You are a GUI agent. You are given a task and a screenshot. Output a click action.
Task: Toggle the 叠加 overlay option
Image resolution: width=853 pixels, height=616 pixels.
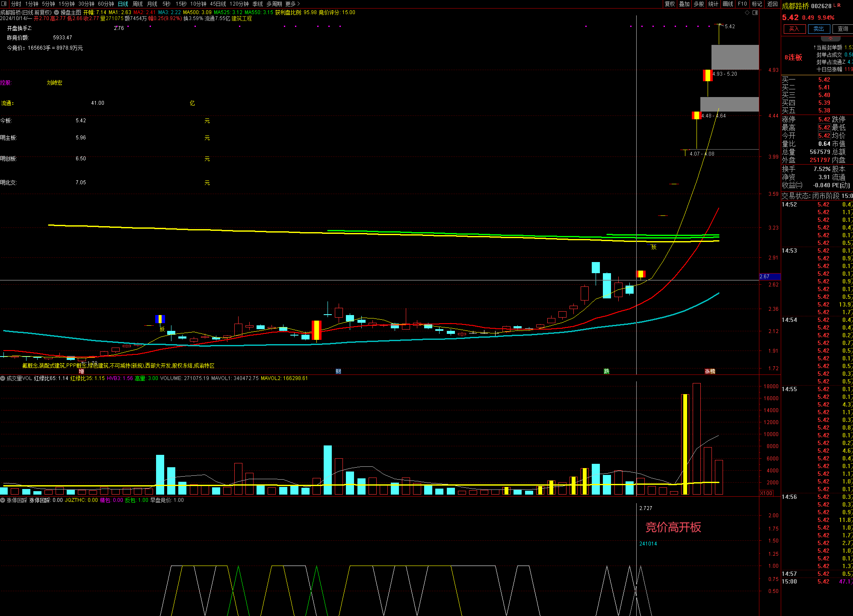click(x=684, y=4)
